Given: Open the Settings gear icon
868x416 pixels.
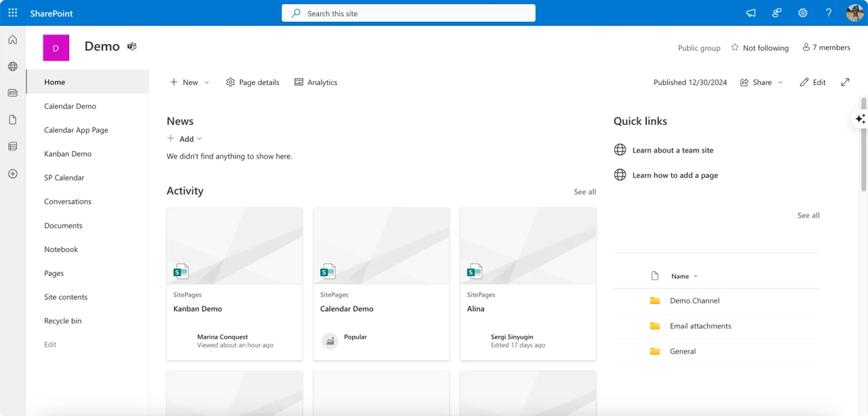Looking at the screenshot, I should coord(803,13).
